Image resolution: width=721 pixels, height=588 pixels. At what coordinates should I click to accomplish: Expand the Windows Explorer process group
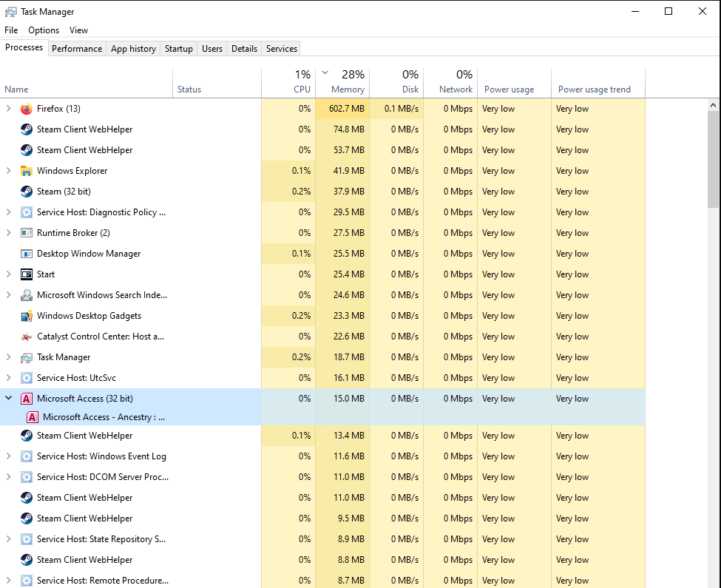click(8, 171)
